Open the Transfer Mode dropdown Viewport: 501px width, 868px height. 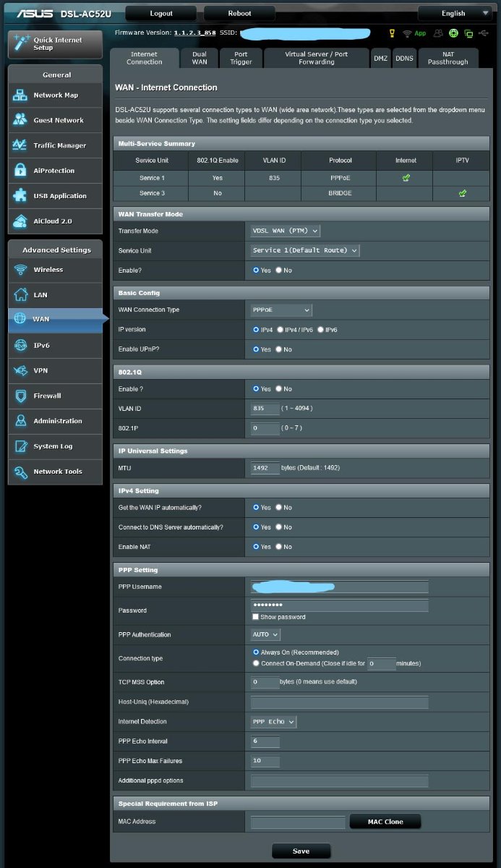point(285,231)
